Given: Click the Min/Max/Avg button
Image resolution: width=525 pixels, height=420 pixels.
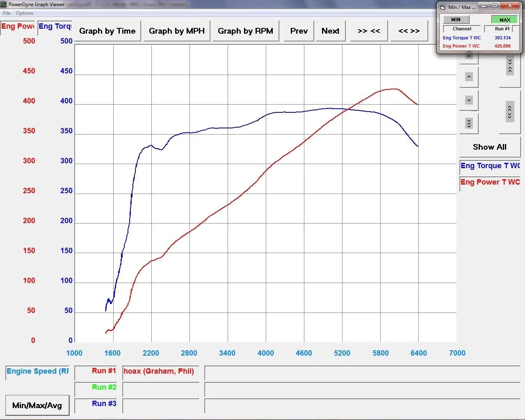Looking at the screenshot, I should [x=37, y=405].
